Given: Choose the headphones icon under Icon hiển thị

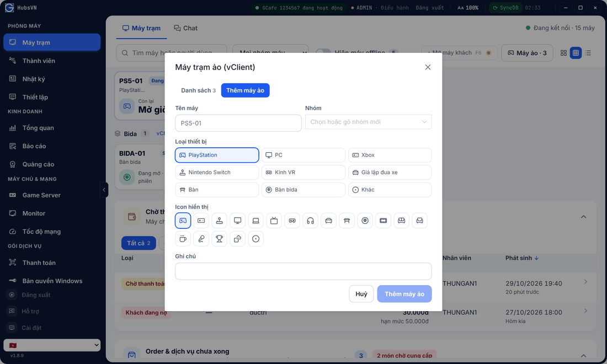Looking at the screenshot, I should click(311, 221).
